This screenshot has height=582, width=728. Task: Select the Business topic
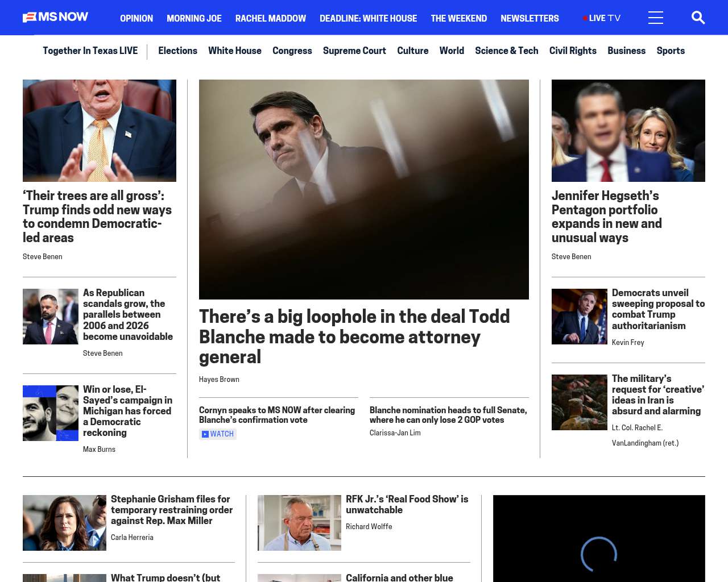626,51
